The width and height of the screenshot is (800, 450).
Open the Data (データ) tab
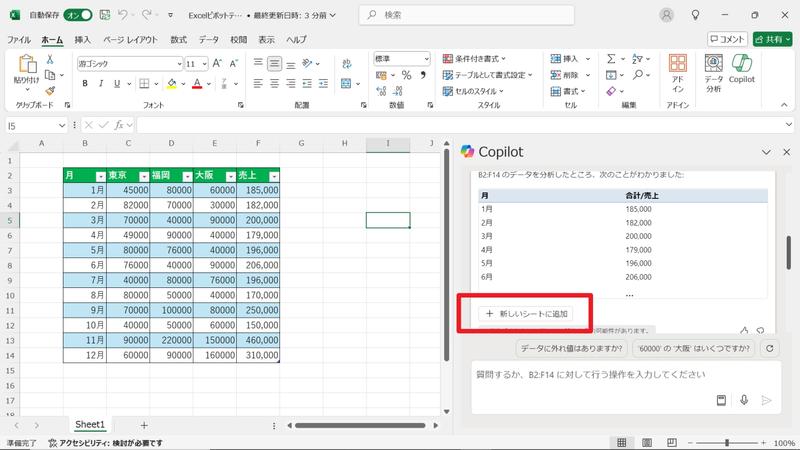point(209,39)
